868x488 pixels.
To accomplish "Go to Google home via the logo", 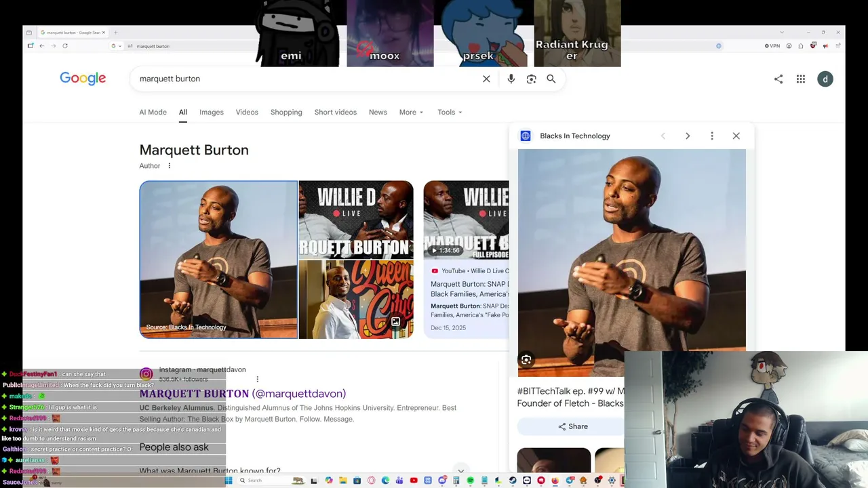I will (83, 79).
